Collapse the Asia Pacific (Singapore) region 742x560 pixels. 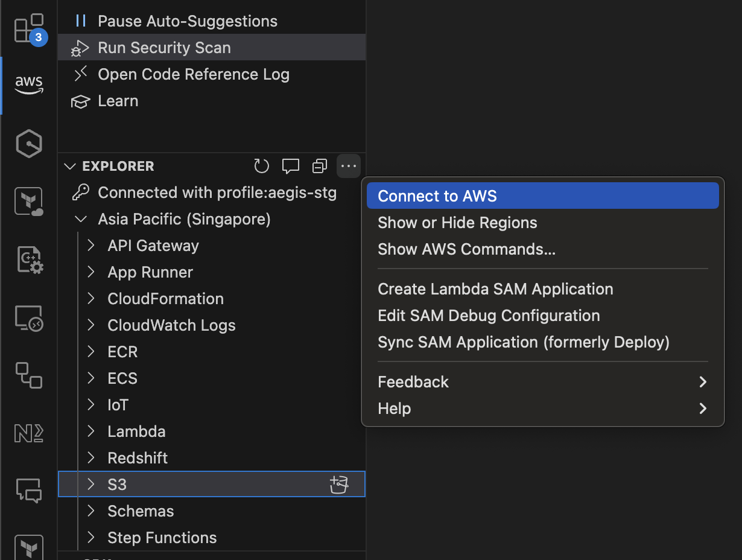80,219
